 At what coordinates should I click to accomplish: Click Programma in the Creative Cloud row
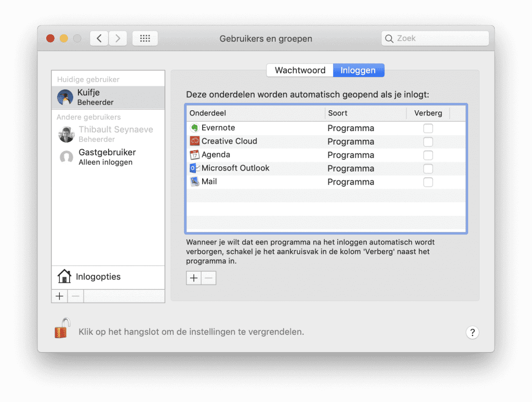[x=351, y=141]
